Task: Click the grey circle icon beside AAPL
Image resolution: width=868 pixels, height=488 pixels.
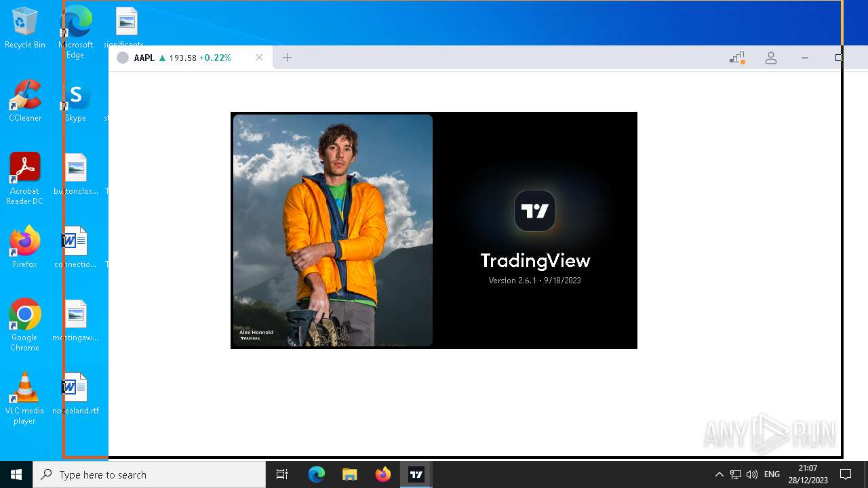Action: pyautogui.click(x=123, y=58)
